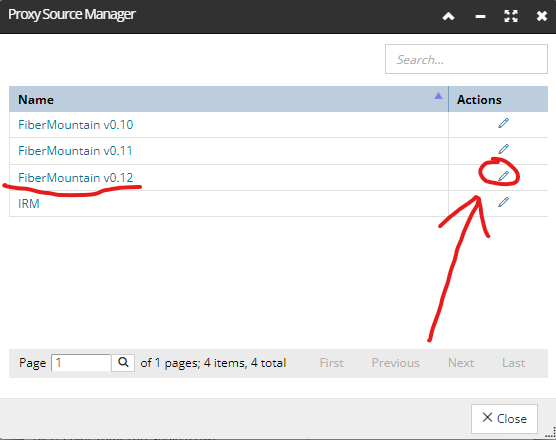Viewport: 556px width, 441px height.
Task: Close the dialog with the title bar X
Action: click(x=542, y=16)
